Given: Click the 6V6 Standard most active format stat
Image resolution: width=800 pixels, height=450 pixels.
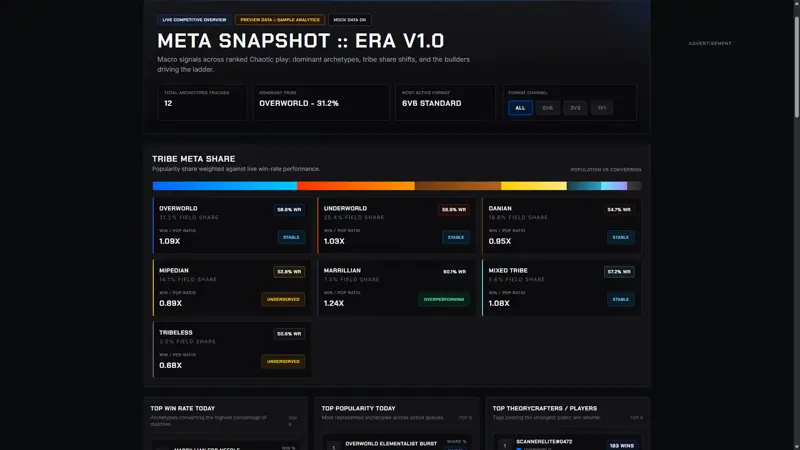Looking at the screenshot, I should click(x=432, y=104).
